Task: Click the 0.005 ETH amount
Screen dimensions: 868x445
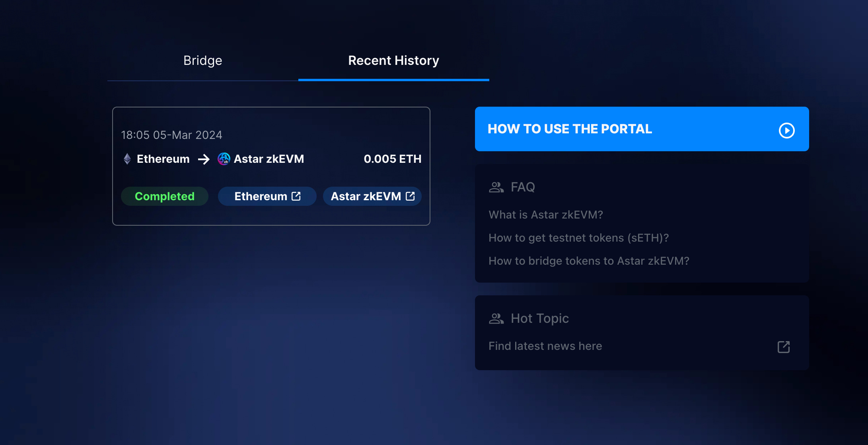Action: 393,159
